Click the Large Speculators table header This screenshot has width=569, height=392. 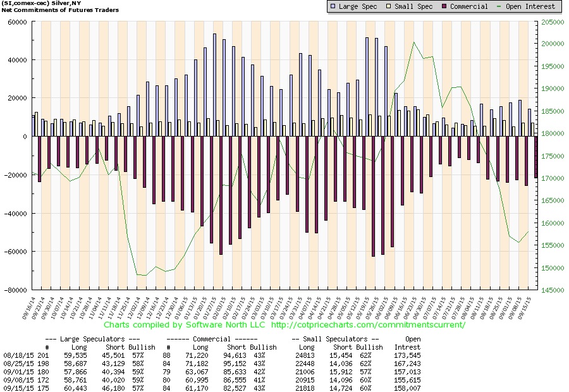point(92,339)
